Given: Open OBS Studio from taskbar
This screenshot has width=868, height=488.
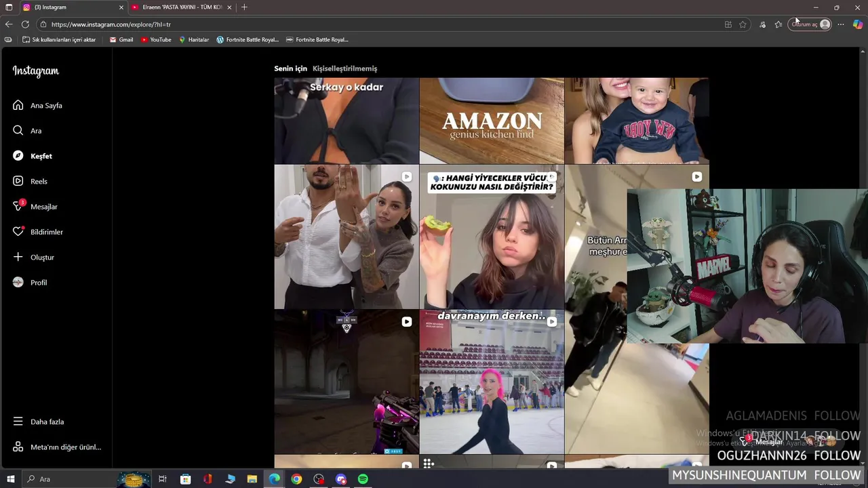Looking at the screenshot, I should click(319, 479).
